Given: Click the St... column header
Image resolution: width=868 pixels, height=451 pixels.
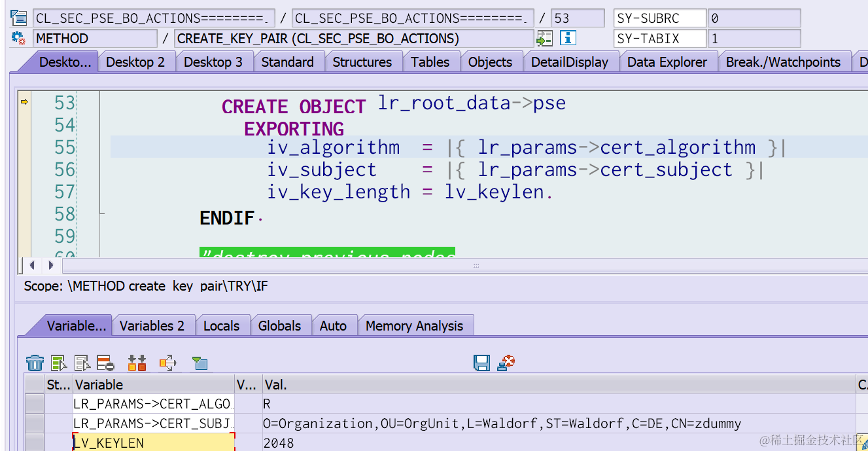Looking at the screenshot, I should 58,384.
